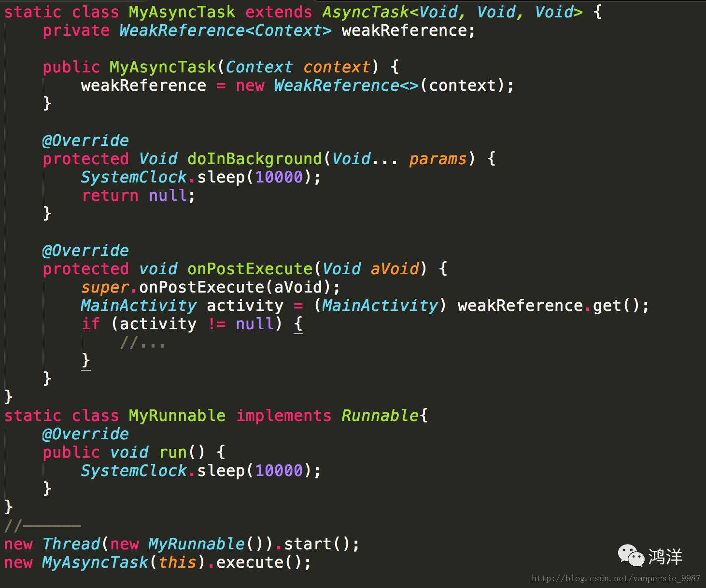Click '10000' inside doInBackground's sleep call
This screenshot has height=588, width=706.
point(279,177)
